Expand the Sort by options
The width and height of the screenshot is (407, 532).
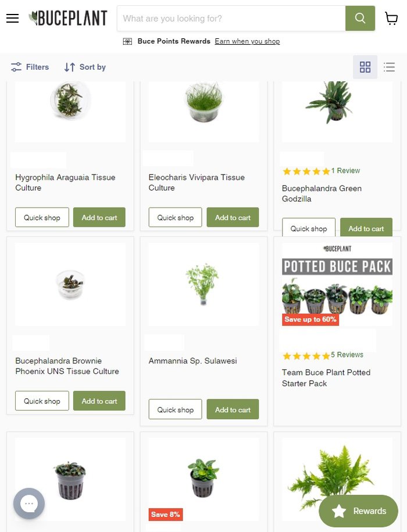click(x=85, y=67)
